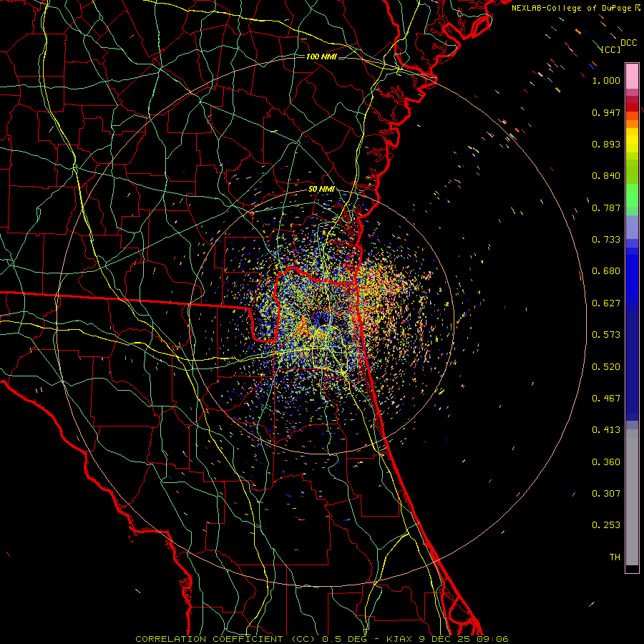Click the 0.467 color scale value

(x=606, y=399)
